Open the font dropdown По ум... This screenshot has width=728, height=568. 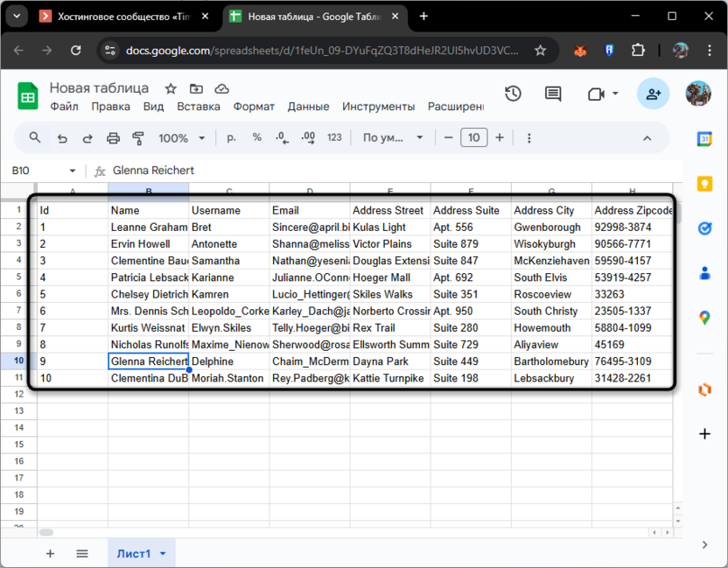coord(393,138)
